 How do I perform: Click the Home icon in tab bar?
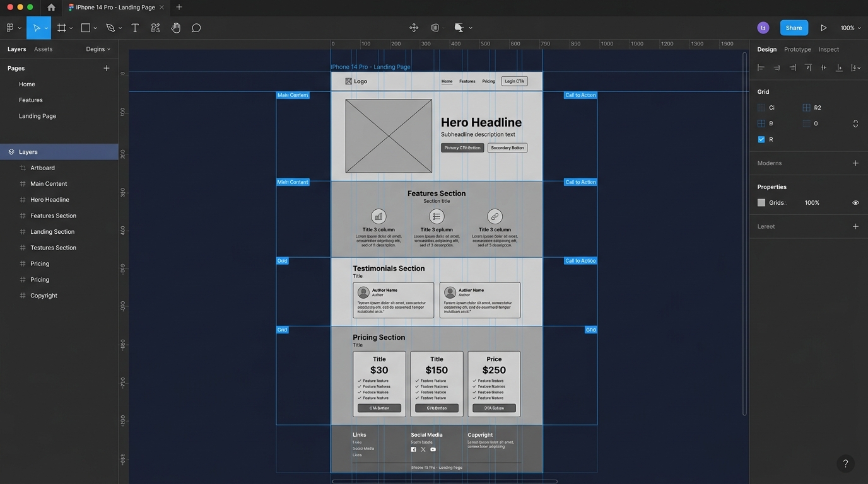(x=51, y=8)
